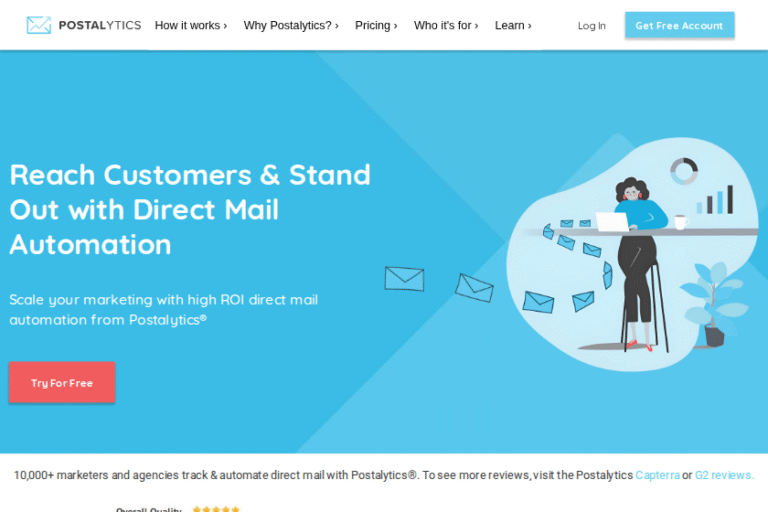Click the Get Free Account button
This screenshot has width=768, height=512.
(679, 25)
